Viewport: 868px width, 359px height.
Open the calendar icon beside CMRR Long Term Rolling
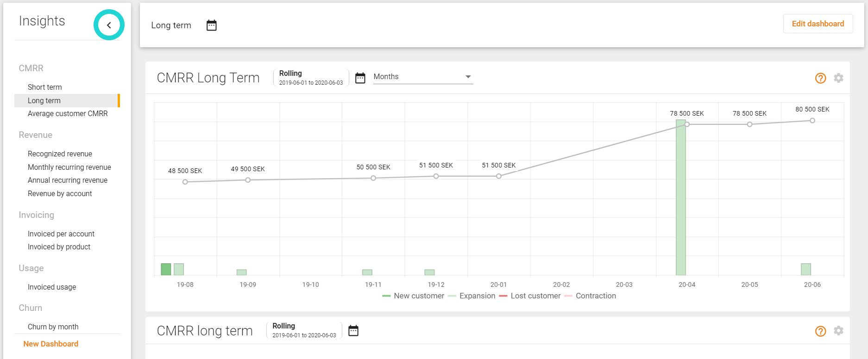click(360, 78)
